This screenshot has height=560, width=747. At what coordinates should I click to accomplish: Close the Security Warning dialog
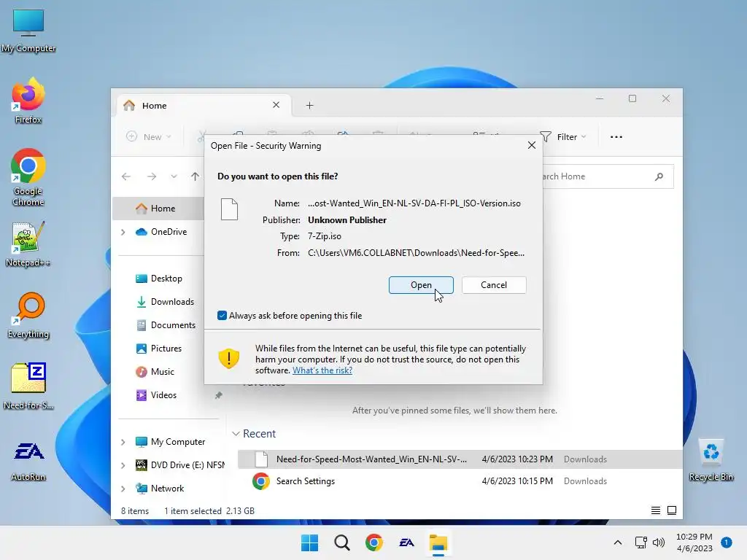coord(532,145)
